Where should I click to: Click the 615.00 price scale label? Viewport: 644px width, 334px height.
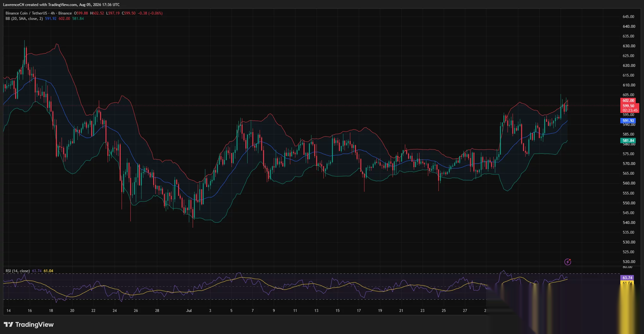pos(629,75)
